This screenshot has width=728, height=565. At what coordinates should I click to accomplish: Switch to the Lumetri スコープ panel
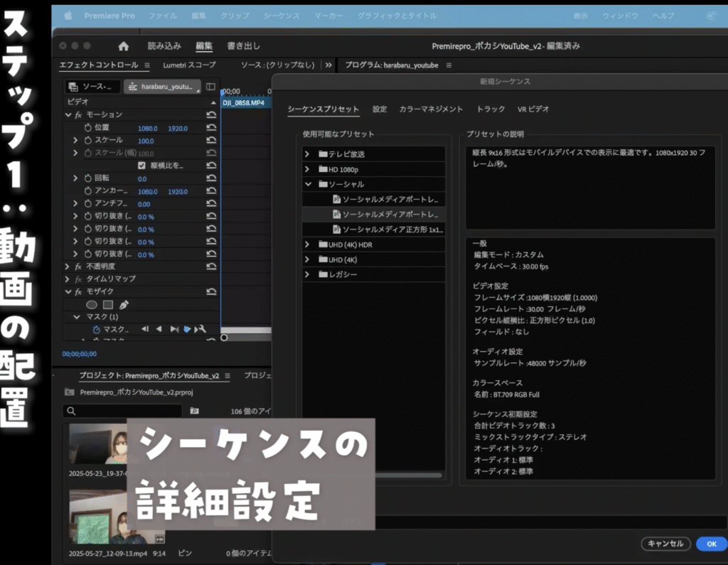coord(189,65)
